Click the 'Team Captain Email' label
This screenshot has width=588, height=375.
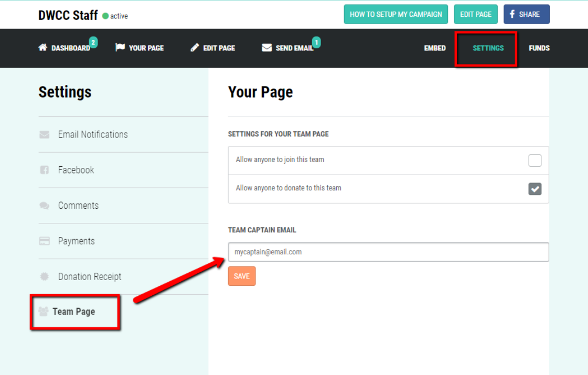(x=262, y=230)
